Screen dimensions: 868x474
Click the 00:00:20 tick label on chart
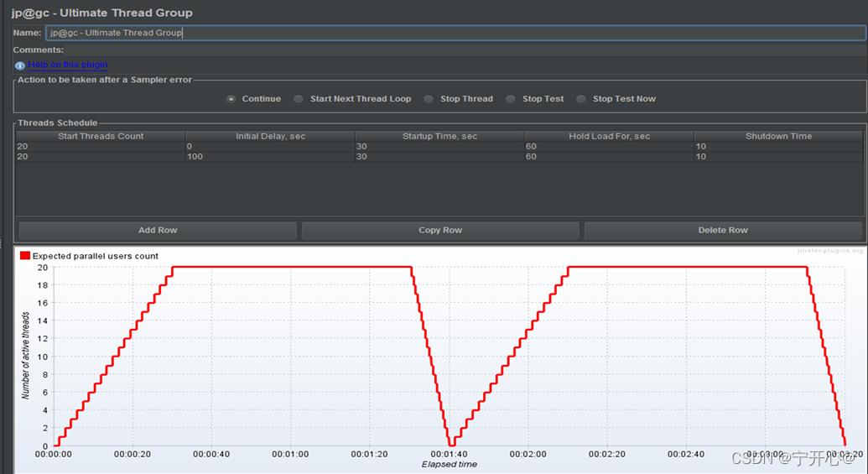133,455
